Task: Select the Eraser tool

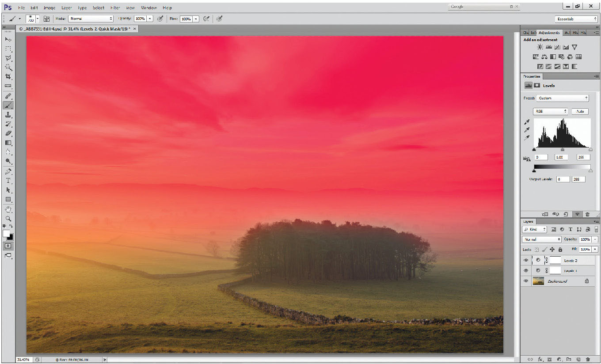Action: 8,133
